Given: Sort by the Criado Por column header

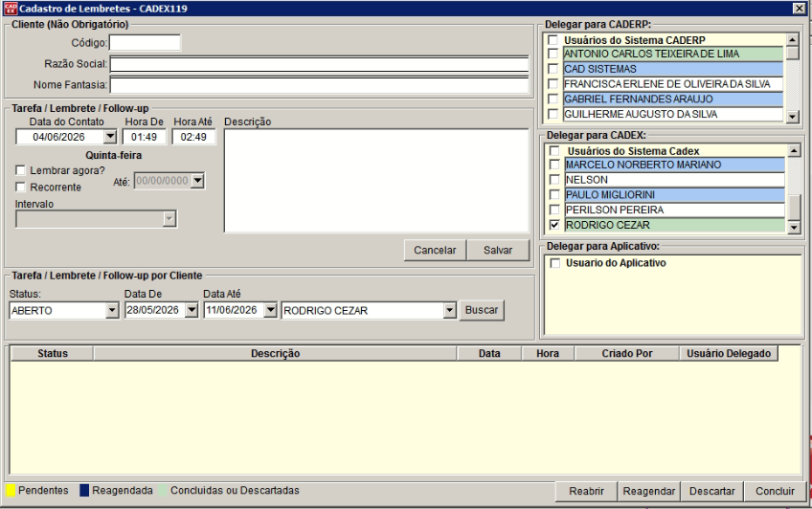Looking at the screenshot, I should [x=626, y=353].
